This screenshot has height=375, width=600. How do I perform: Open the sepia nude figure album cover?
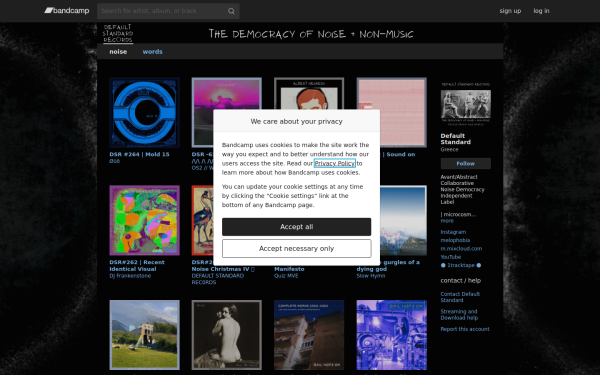[227, 335]
